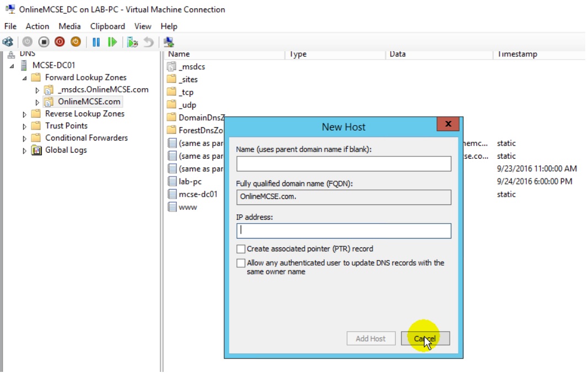Expand the _msdcs.OnlineMCSE.com zone
The image size is (588, 373).
[x=37, y=90]
